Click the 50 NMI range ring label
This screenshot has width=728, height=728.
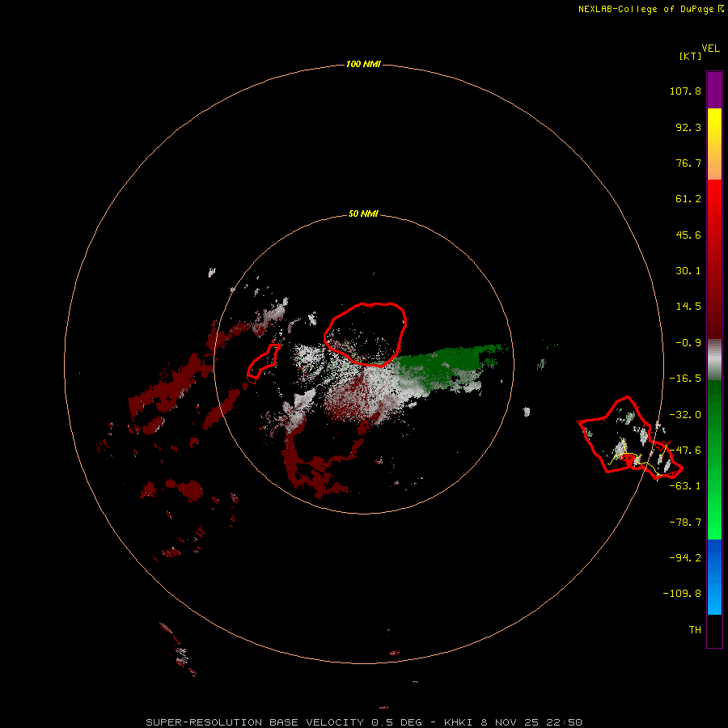[x=363, y=214]
